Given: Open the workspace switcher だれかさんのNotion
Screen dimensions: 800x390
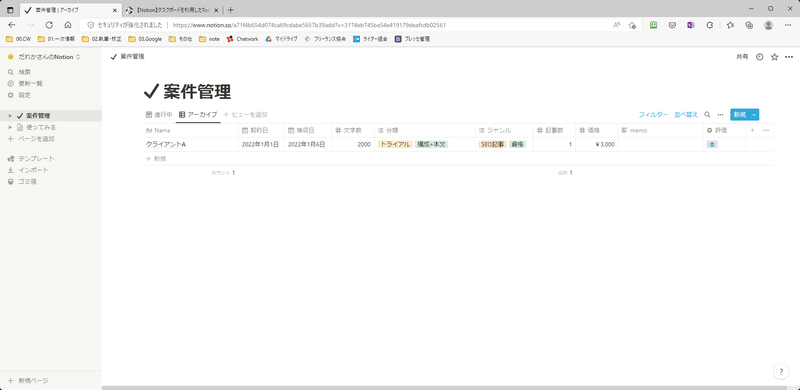Looking at the screenshot, I should click(x=44, y=57).
